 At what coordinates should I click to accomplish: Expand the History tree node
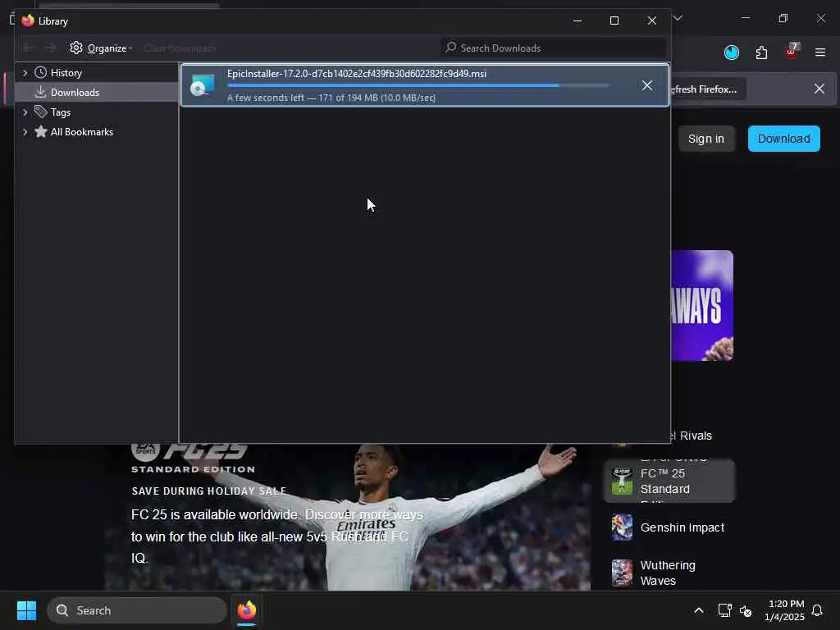[x=25, y=72]
